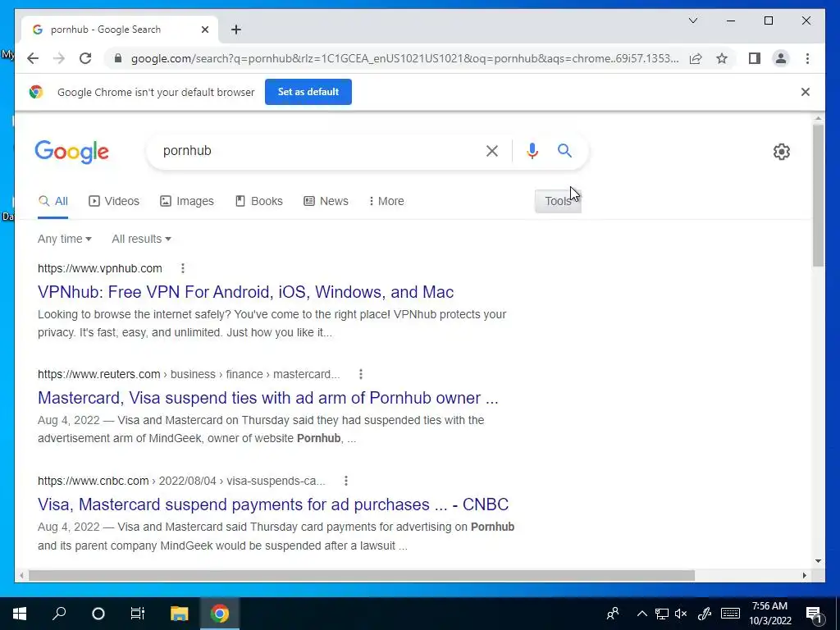Bookmark this page with the star icon
Image resolution: width=840 pixels, height=630 pixels.
click(722, 58)
